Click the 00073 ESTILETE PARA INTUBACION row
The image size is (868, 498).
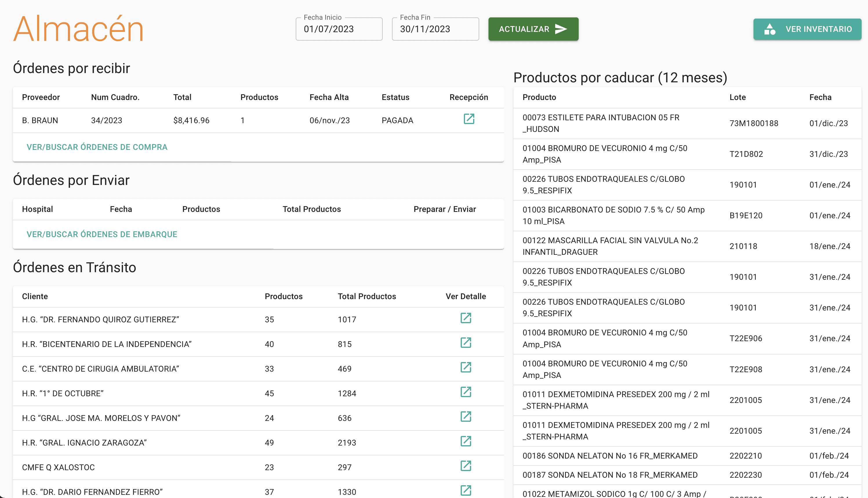[x=687, y=123]
